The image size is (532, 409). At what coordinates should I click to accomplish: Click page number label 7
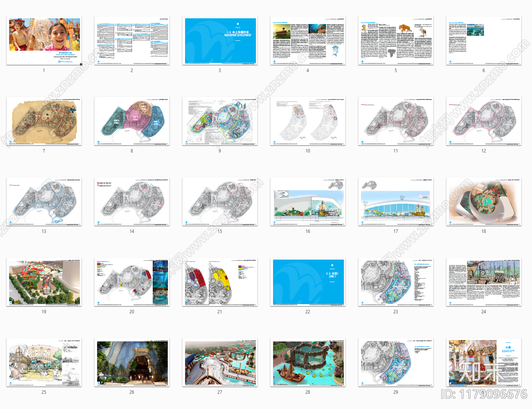click(44, 151)
